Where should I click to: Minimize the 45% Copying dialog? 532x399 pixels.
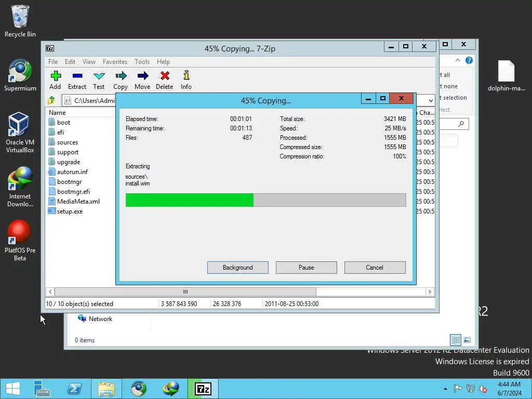pos(368,98)
